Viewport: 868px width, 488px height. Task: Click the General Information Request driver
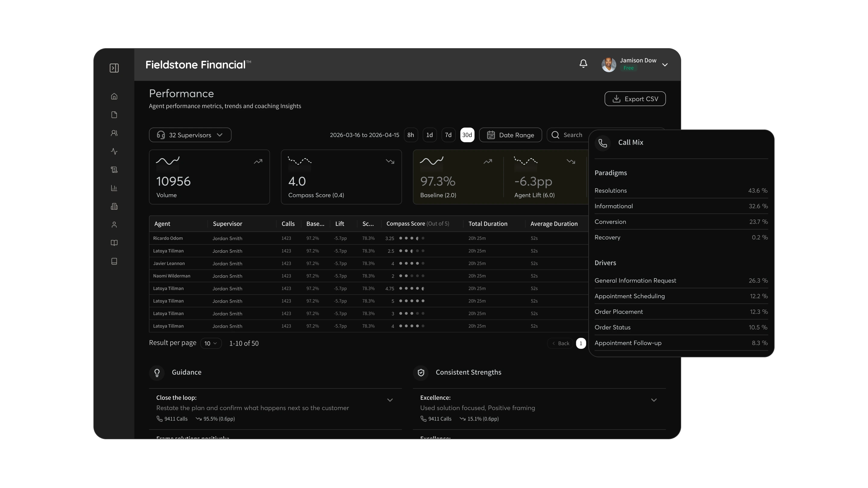681,280
